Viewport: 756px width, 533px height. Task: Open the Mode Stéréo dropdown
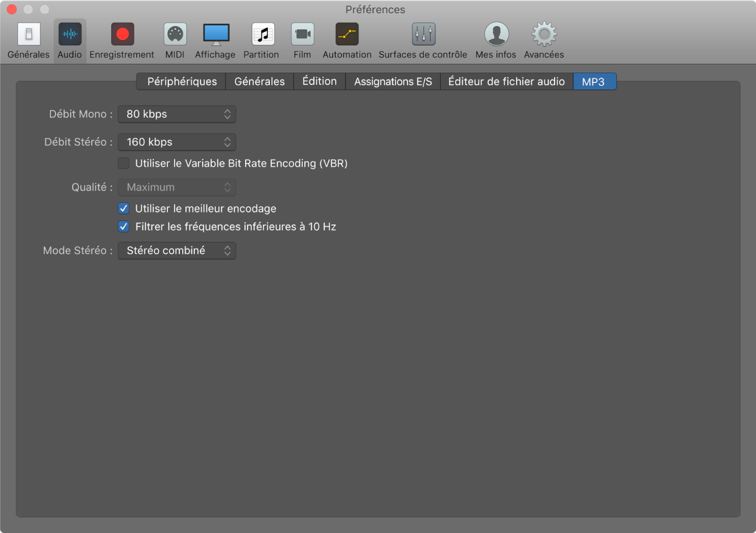[177, 251]
